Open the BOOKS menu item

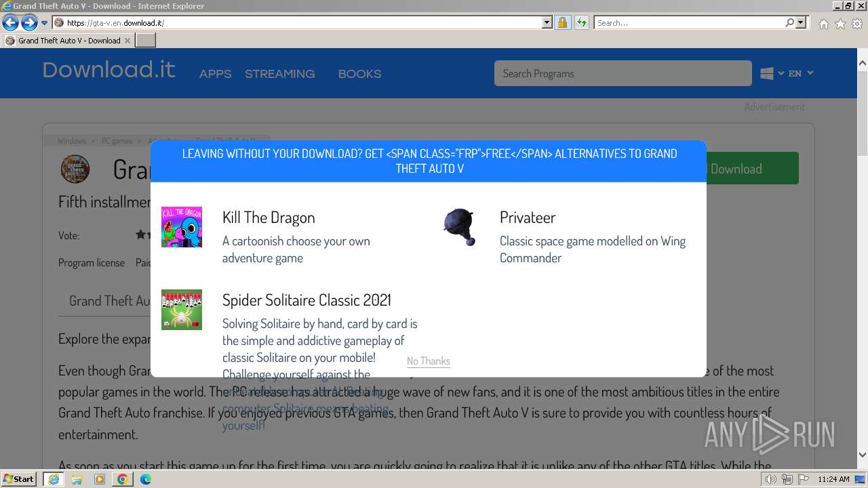[x=359, y=74]
